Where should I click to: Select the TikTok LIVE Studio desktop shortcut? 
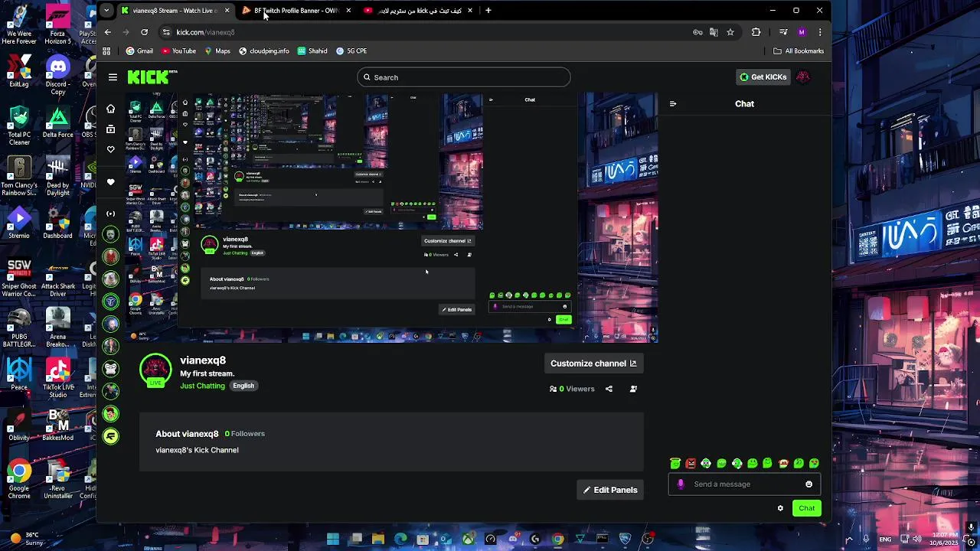57,378
